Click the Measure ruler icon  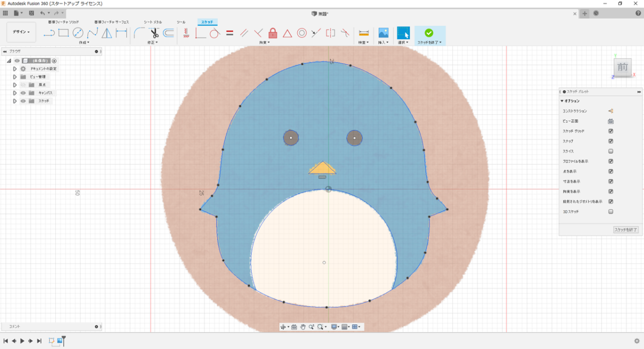click(364, 33)
